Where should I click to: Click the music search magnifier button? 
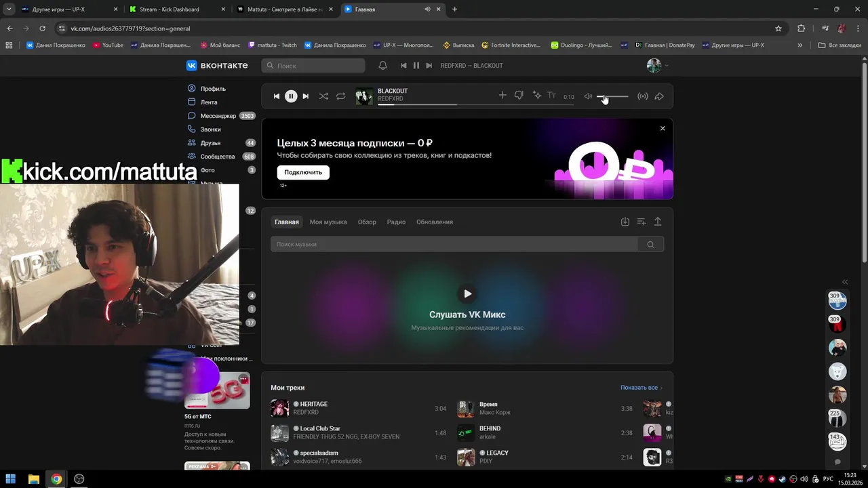650,244
